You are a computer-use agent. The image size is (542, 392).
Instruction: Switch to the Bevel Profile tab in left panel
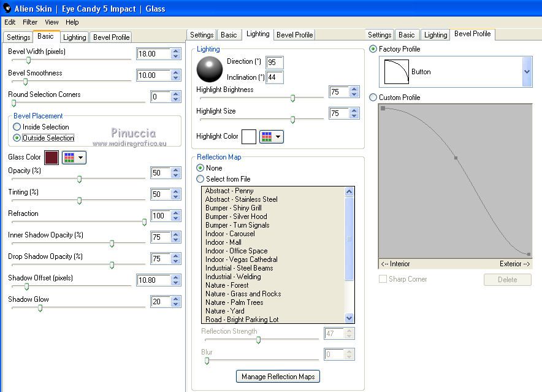click(111, 37)
